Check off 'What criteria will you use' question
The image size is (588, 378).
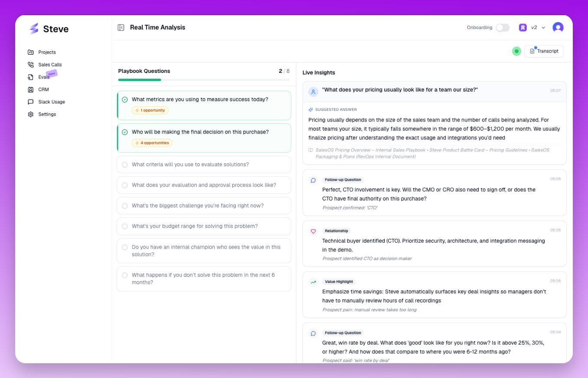125,165
